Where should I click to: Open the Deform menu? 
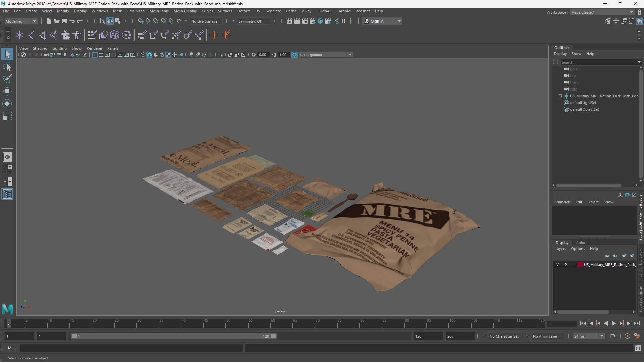coord(244,11)
